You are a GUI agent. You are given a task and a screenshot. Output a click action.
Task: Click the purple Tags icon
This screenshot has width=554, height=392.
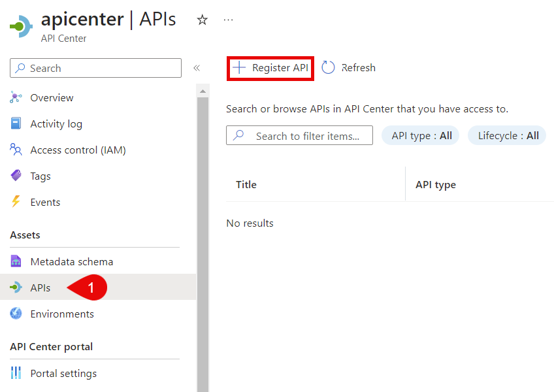[x=16, y=175]
